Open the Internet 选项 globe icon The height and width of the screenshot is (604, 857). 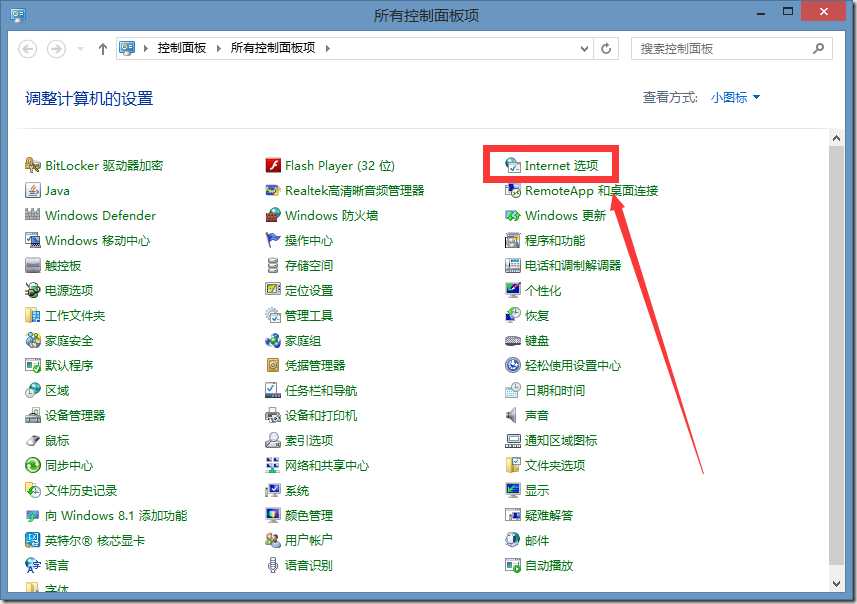tap(513, 165)
